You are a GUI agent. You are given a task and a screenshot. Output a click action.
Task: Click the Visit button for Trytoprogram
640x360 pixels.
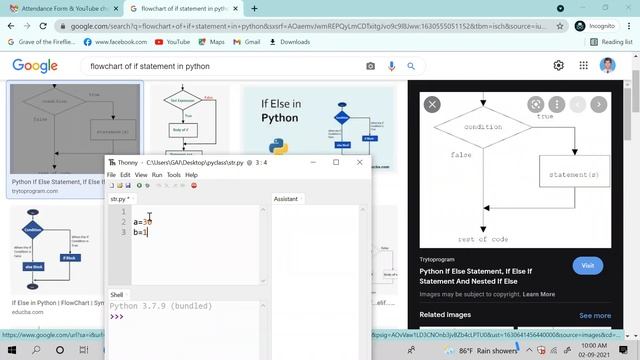click(x=588, y=266)
